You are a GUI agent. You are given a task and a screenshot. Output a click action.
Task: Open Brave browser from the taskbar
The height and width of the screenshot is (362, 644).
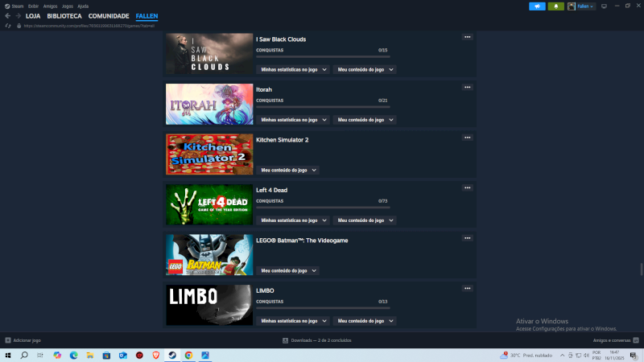(x=155, y=356)
